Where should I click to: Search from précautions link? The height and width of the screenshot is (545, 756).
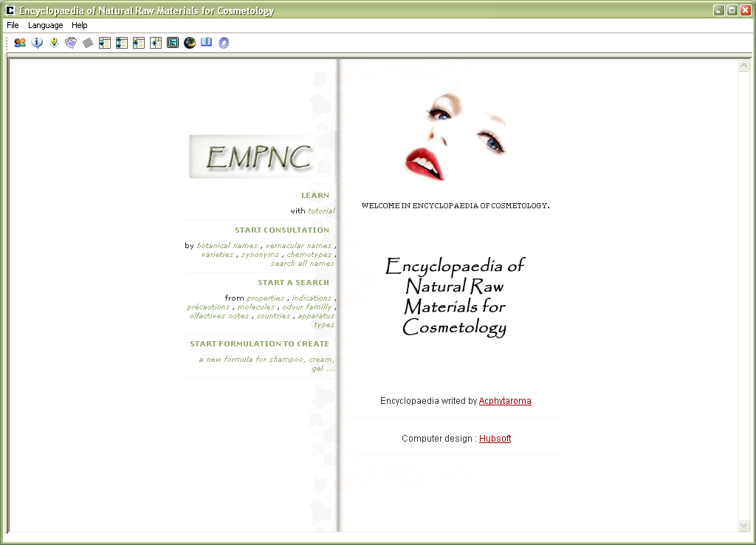coord(208,306)
